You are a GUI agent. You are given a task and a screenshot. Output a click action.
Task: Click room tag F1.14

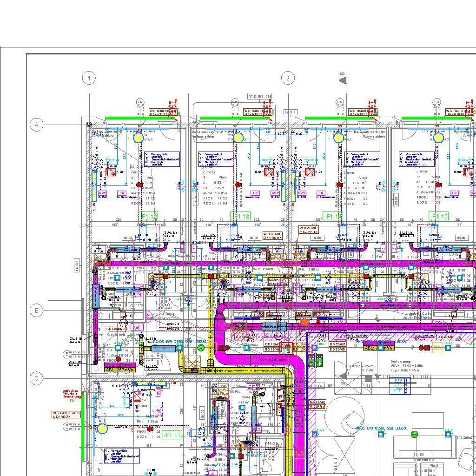click(334, 216)
